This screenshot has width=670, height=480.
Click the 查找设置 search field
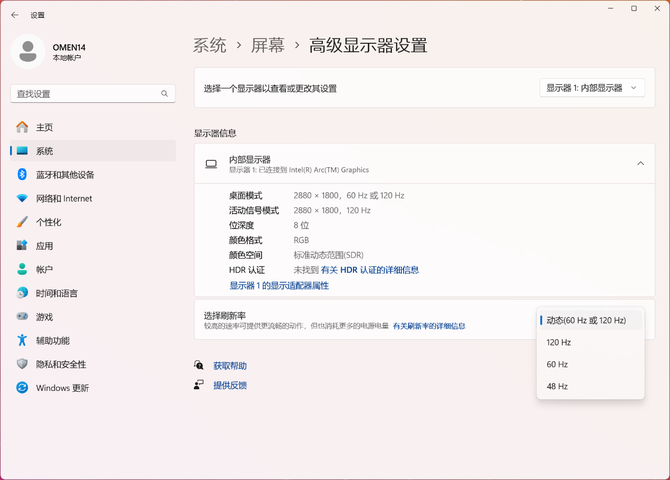tap(93, 94)
